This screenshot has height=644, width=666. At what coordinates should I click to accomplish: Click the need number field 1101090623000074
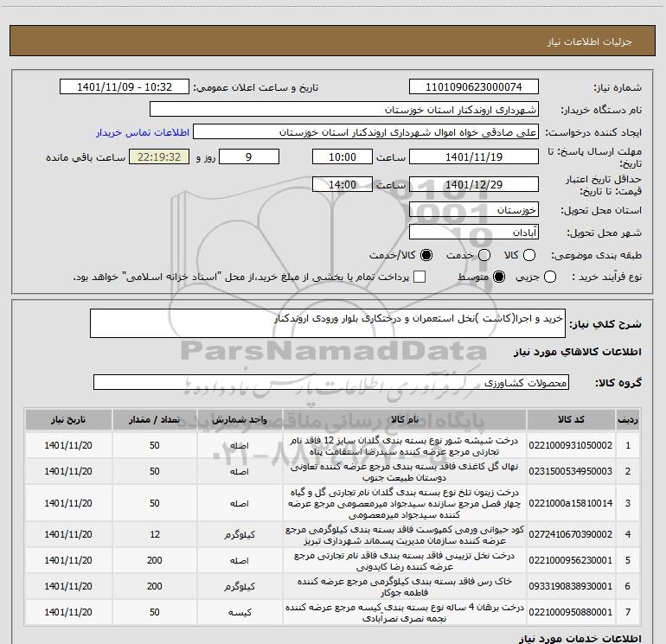pyautogui.click(x=474, y=87)
